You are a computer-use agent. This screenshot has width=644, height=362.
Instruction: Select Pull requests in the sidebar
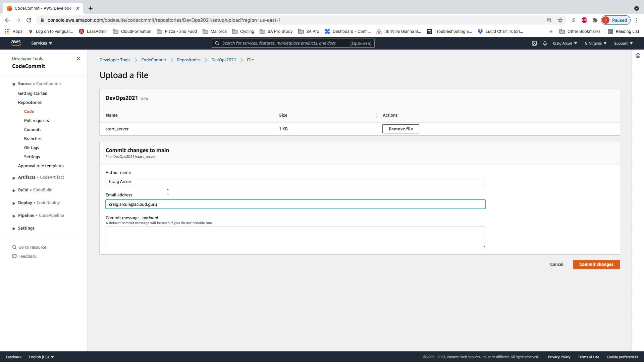tap(36, 121)
